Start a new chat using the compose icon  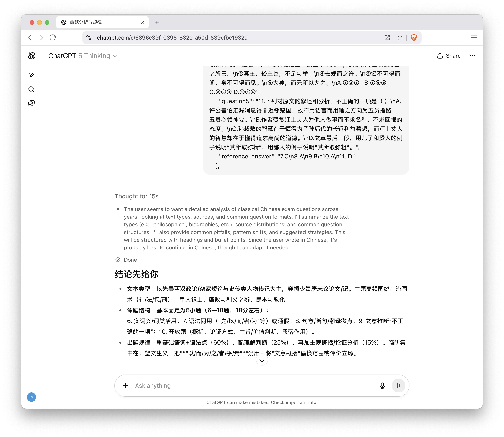click(x=31, y=75)
